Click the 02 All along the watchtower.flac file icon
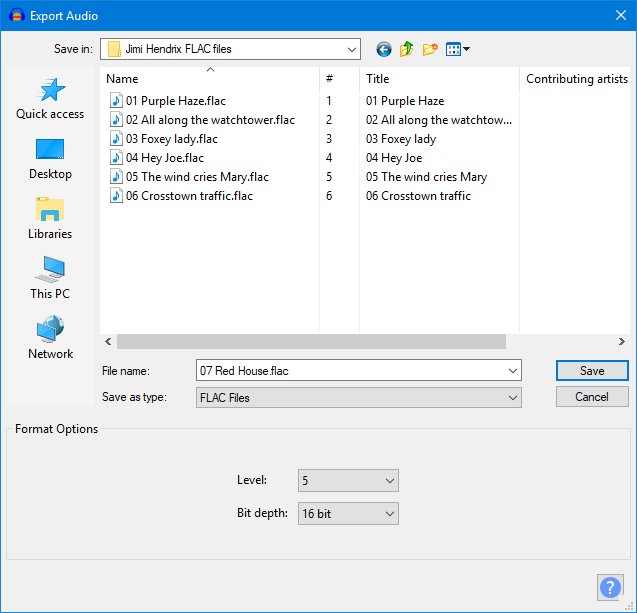The image size is (637, 613). point(116,120)
